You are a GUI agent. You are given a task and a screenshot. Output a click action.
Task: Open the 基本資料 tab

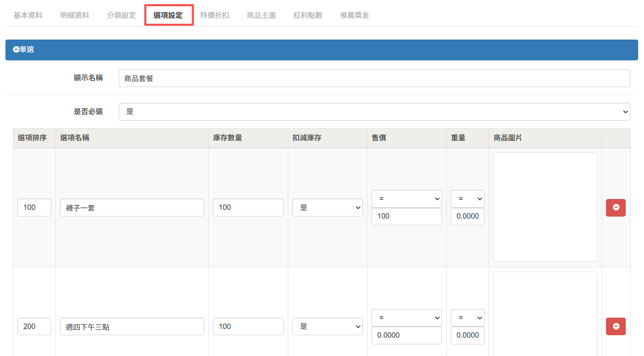click(x=28, y=15)
